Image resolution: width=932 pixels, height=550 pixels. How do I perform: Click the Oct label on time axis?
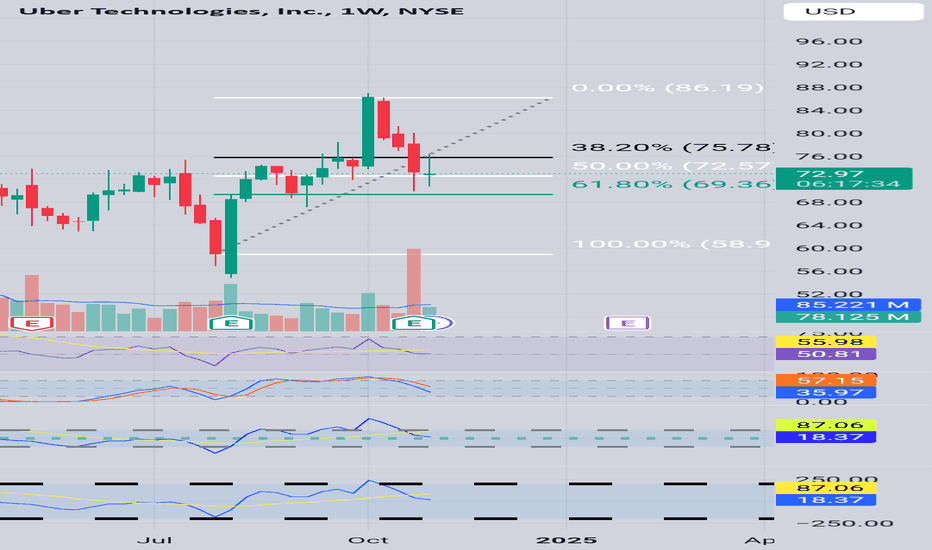369,540
